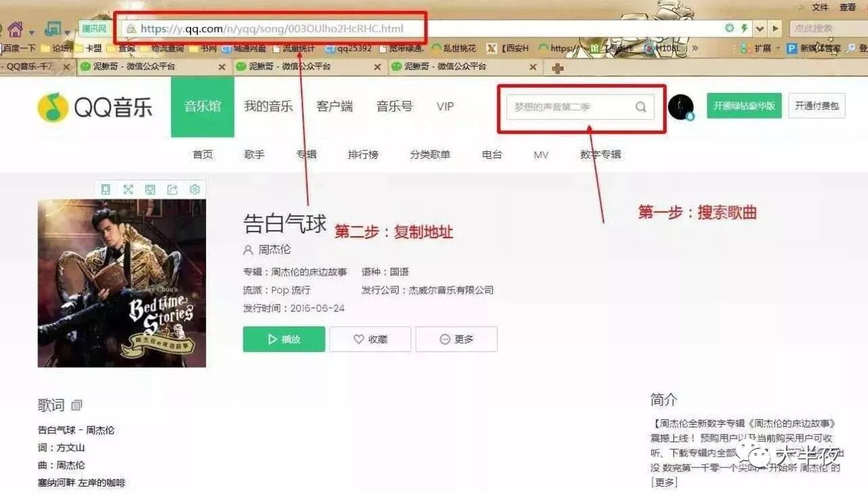868x494 pixels.
Task: Open the 流量统计 bookmark
Action: coord(294,48)
